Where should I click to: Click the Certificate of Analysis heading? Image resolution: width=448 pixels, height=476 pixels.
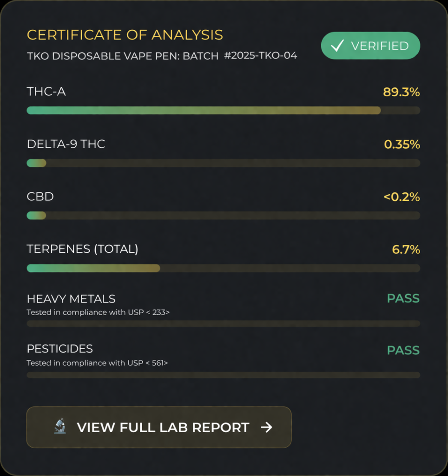coord(125,35)
